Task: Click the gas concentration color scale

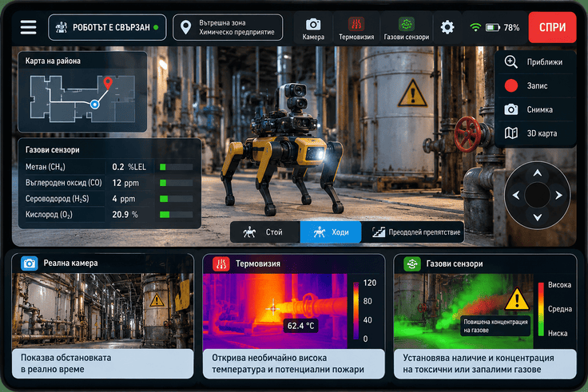Action: [x=541, y=309]
